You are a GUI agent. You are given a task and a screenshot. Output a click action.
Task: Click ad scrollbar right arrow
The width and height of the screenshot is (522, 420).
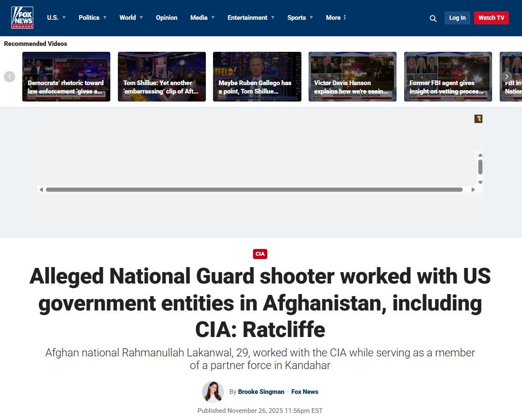click(473, 190)
